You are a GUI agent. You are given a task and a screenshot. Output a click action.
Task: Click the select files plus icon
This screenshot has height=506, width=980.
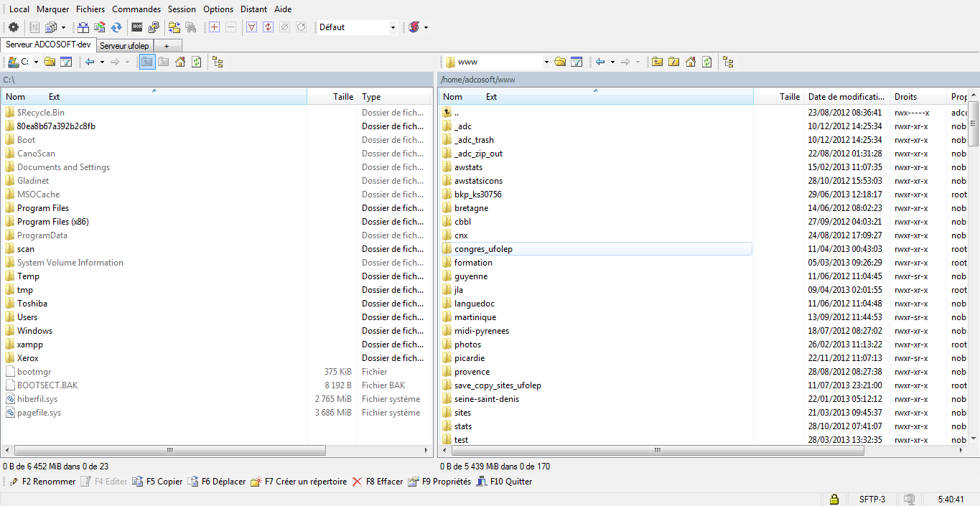click(x=214, y=27)
